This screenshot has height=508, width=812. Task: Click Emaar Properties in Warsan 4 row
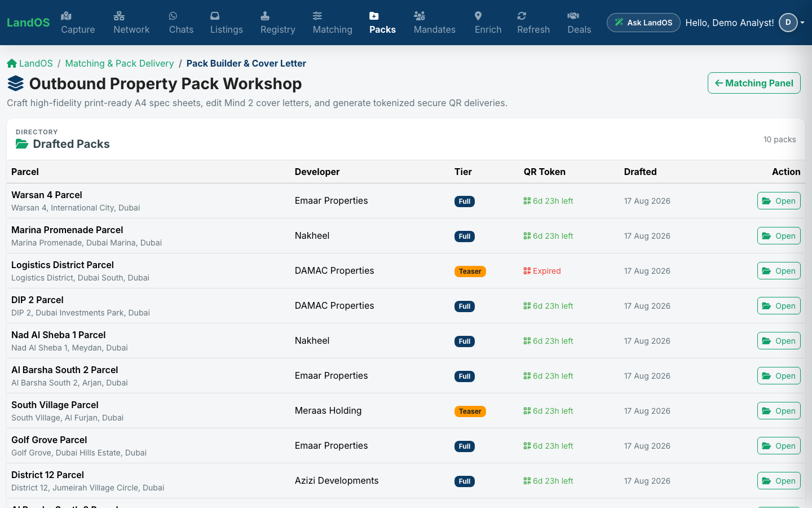click(x=331, y=200)
